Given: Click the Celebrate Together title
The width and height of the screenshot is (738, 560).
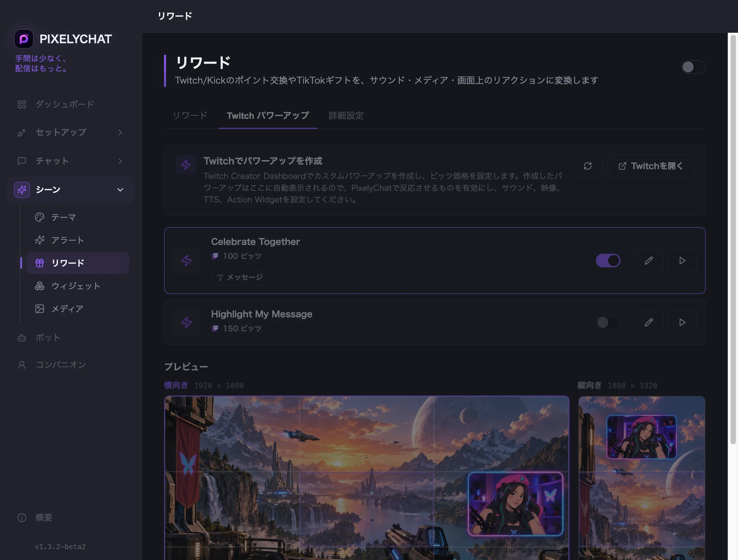Looking at the screenshot, I should point(256,242).
